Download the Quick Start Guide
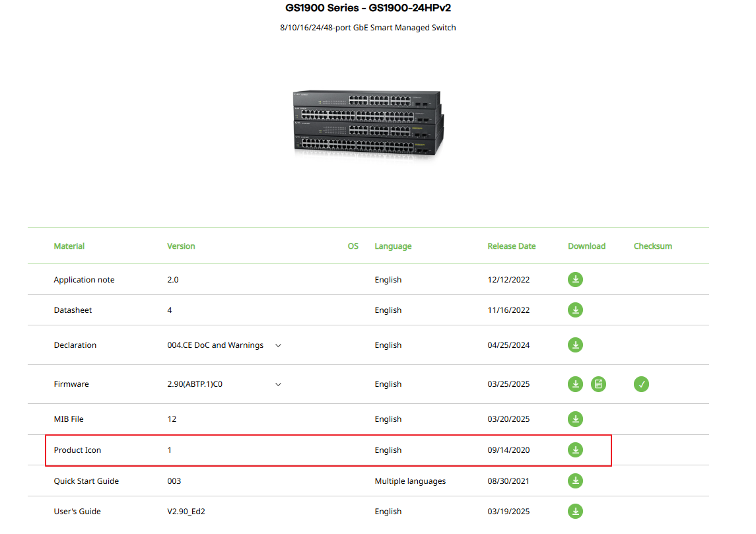The width and height of the screenshot is (756, 534). [x=575, y=481]
